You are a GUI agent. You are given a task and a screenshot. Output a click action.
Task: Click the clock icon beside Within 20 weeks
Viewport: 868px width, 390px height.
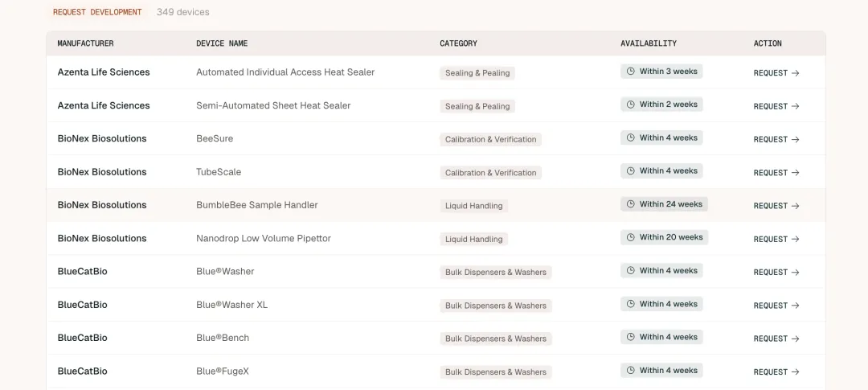pos(631,237)
